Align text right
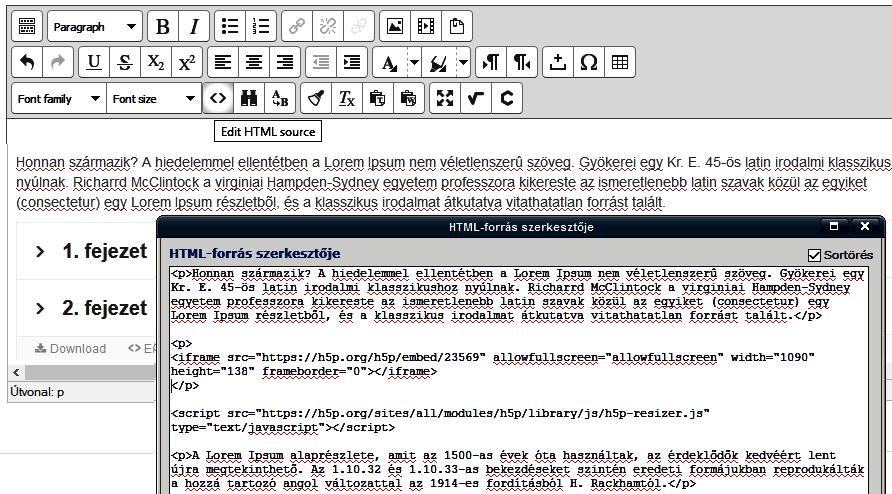Screen dimensions: 892x494 284,62
